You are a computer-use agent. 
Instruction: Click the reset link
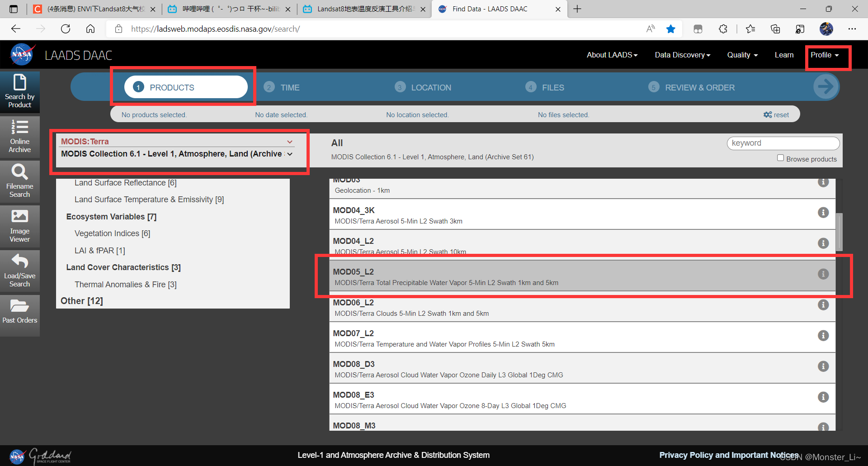776,115
